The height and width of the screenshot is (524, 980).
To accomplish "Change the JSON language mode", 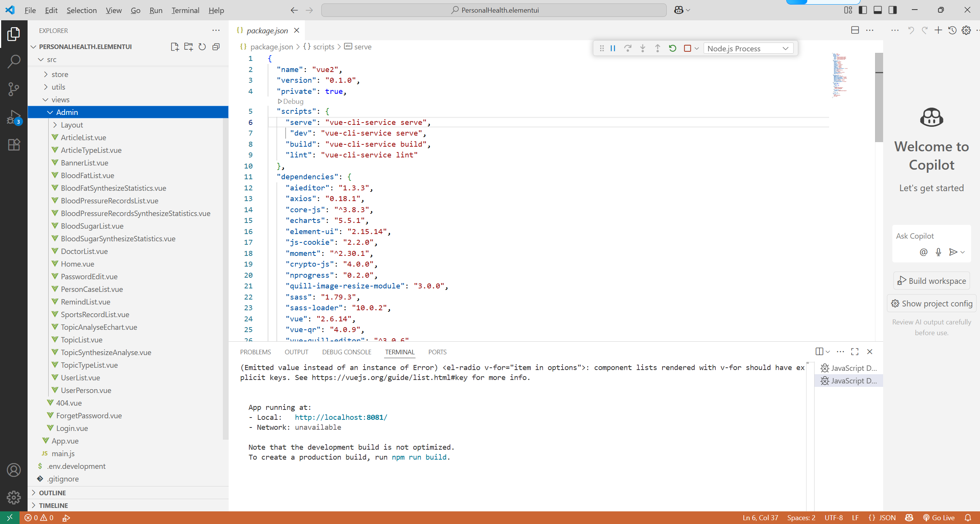I will [x=882, y=518].
